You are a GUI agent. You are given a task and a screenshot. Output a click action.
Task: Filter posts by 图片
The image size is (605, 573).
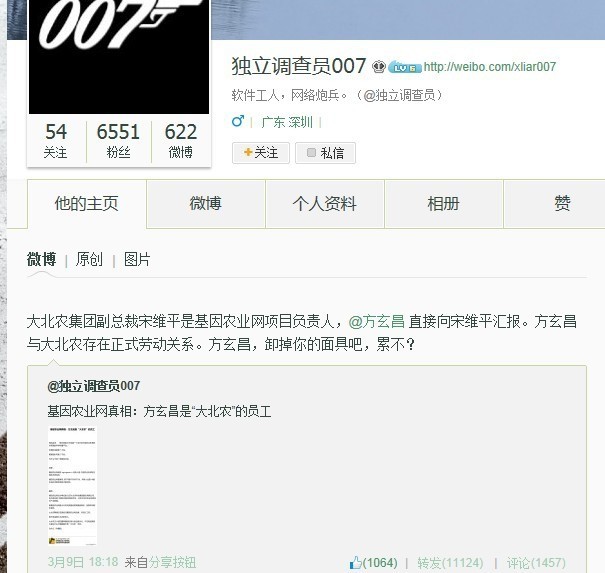137,259
